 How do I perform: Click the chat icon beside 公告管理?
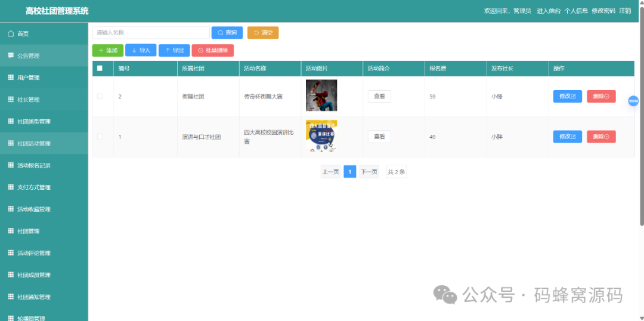(11, 55)
